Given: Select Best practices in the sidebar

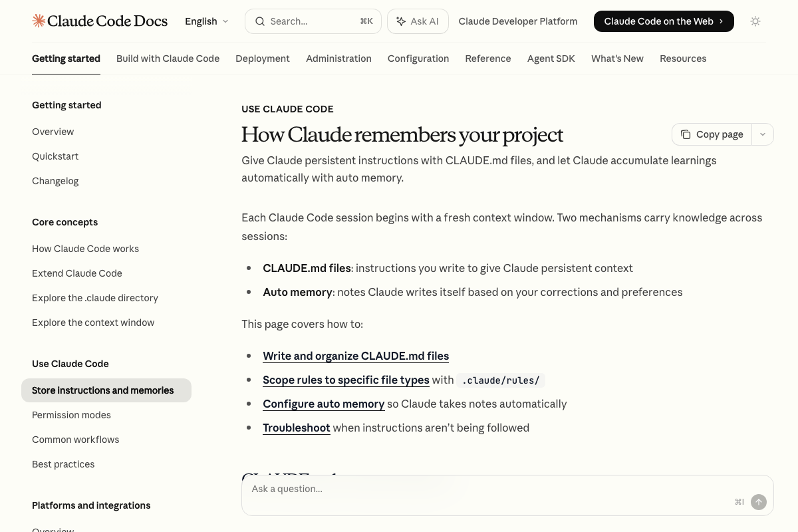Looking at the screenshot, I should (x=63, y=464).
